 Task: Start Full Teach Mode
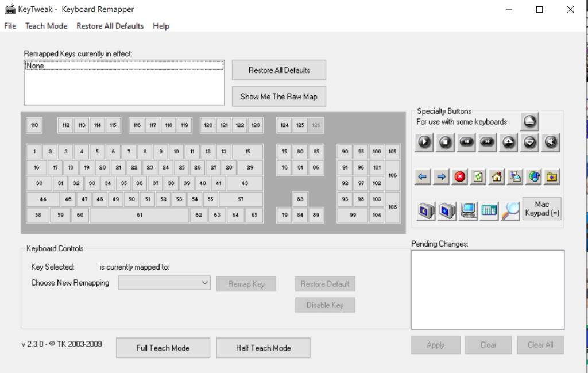point(163,348)
